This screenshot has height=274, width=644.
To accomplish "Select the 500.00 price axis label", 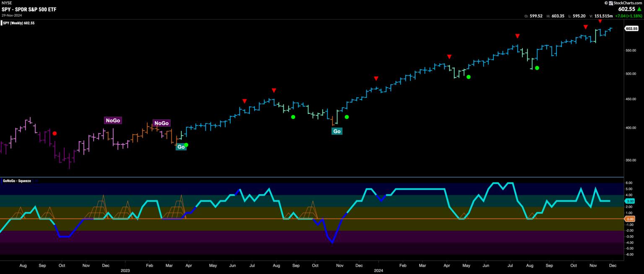I will [631, 74].
